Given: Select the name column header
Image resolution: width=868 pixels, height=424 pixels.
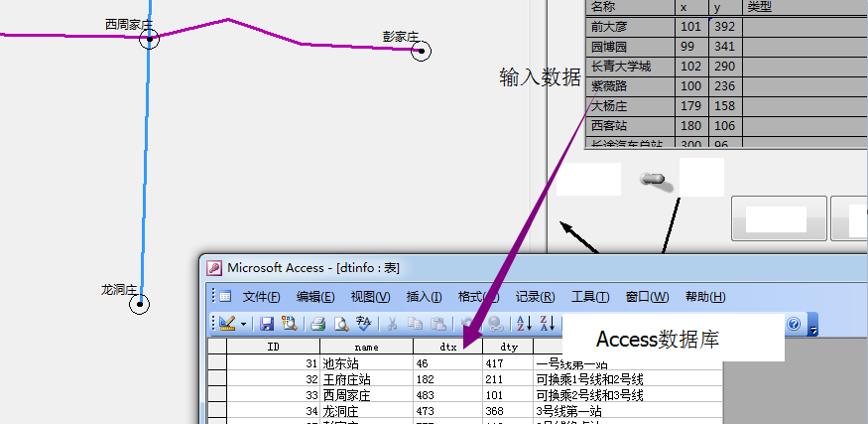Looking at the screenshot, I should [366, 347].
